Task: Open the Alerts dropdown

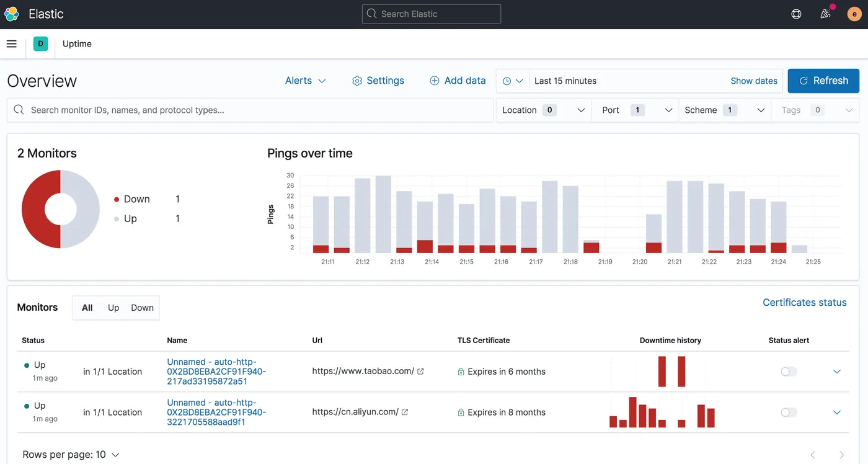Action: pos(306,81)
